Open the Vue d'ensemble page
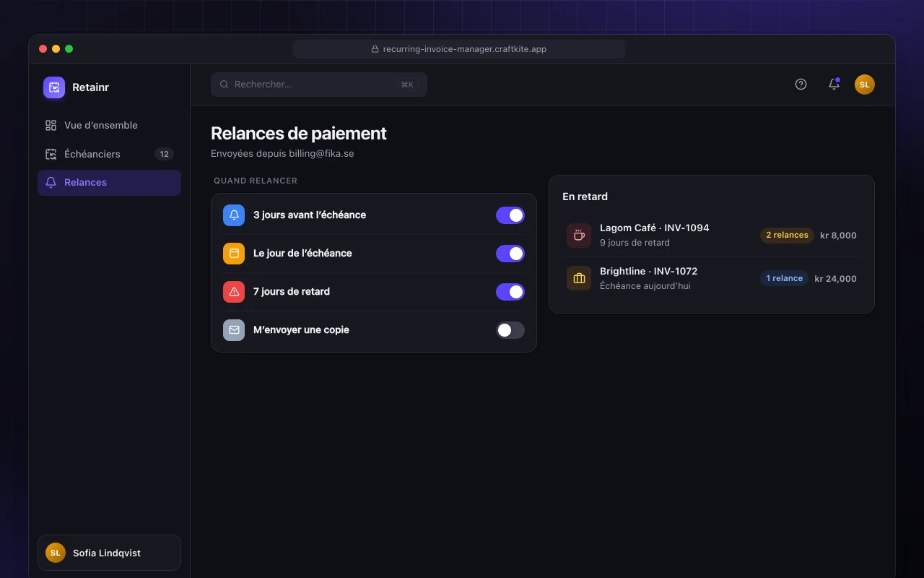The image size is (924, 578). [109, 125]
